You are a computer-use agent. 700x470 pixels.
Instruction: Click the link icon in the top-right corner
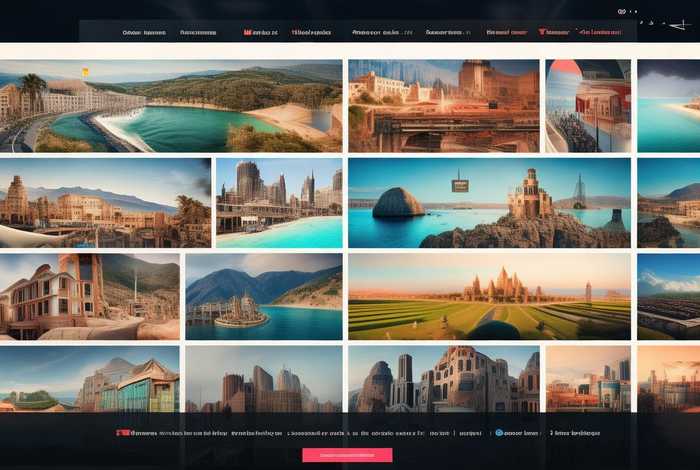click(x=621, y=11)
